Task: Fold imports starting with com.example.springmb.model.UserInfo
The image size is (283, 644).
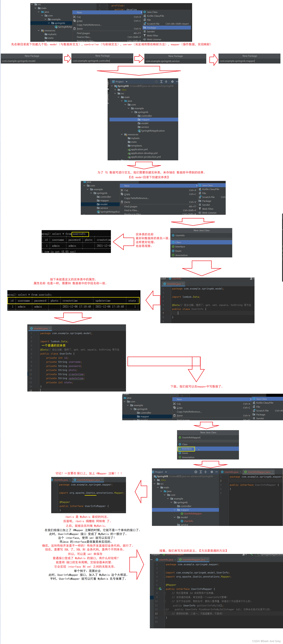Action: 165,573
